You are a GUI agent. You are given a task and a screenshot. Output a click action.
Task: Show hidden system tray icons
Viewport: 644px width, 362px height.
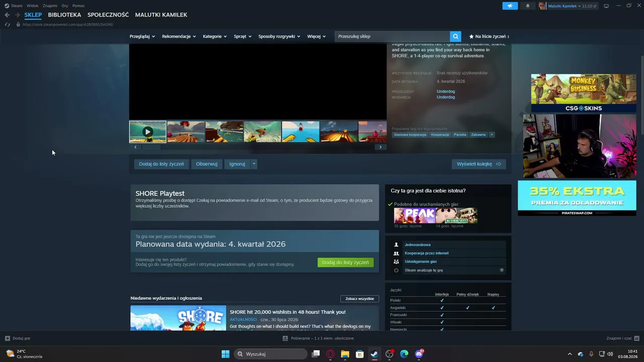click(x=570, y=354)
